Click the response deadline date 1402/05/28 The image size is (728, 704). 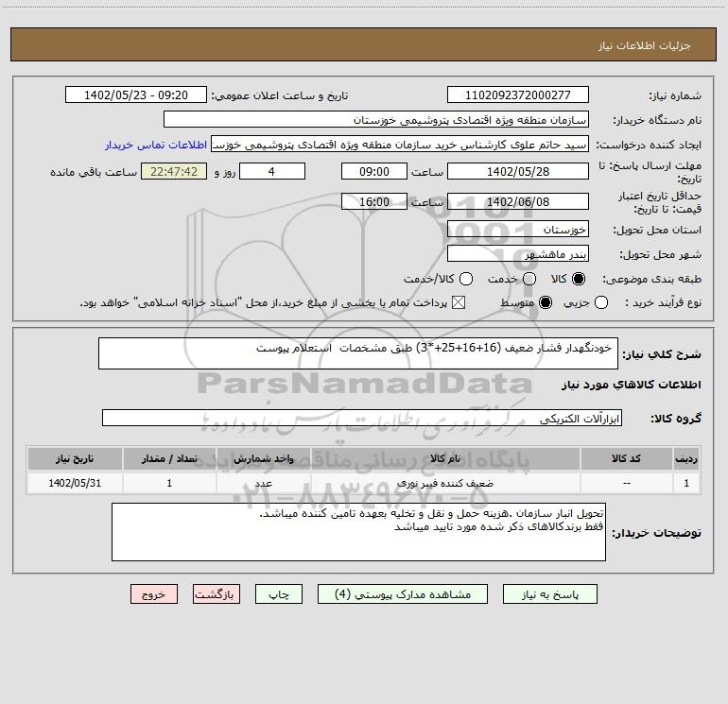pyautogui.click(x=518, y=171)
